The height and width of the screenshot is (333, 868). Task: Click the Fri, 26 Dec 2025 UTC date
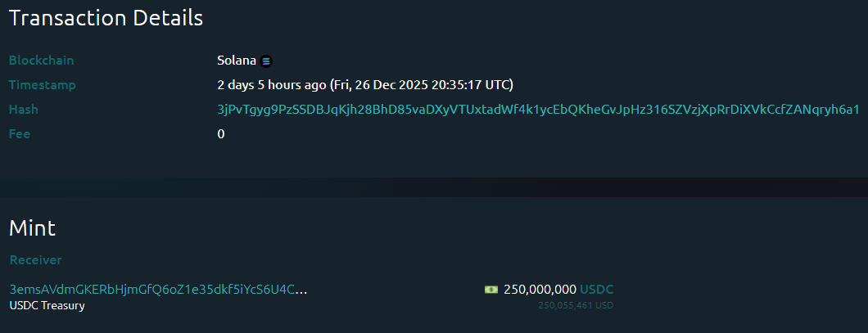pos(423,85)
